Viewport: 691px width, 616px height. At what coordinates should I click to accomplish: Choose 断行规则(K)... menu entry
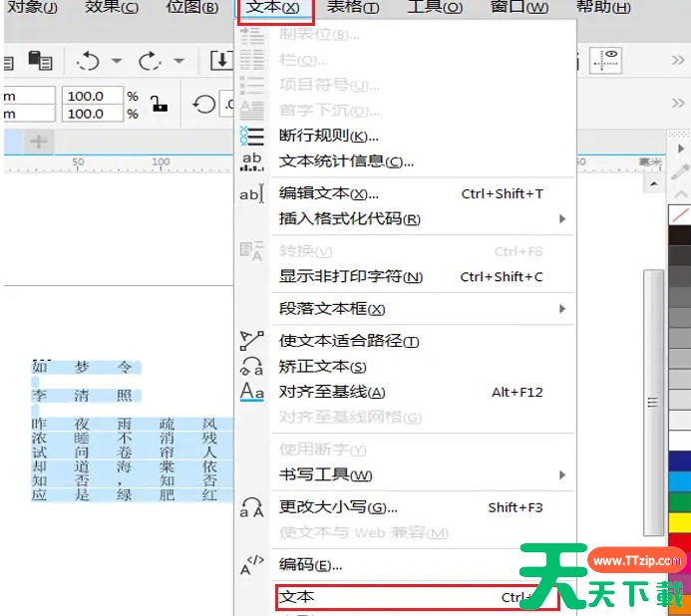coord(406,136)
